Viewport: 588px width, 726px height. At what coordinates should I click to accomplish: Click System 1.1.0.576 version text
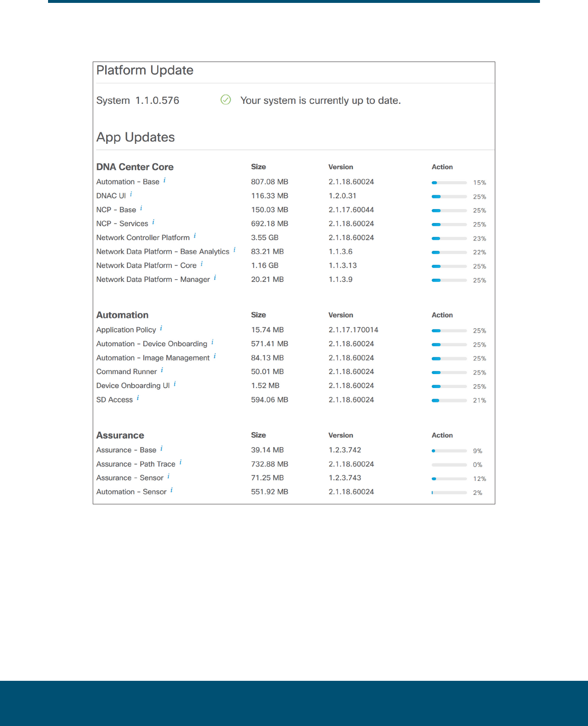tap(138, 100)
